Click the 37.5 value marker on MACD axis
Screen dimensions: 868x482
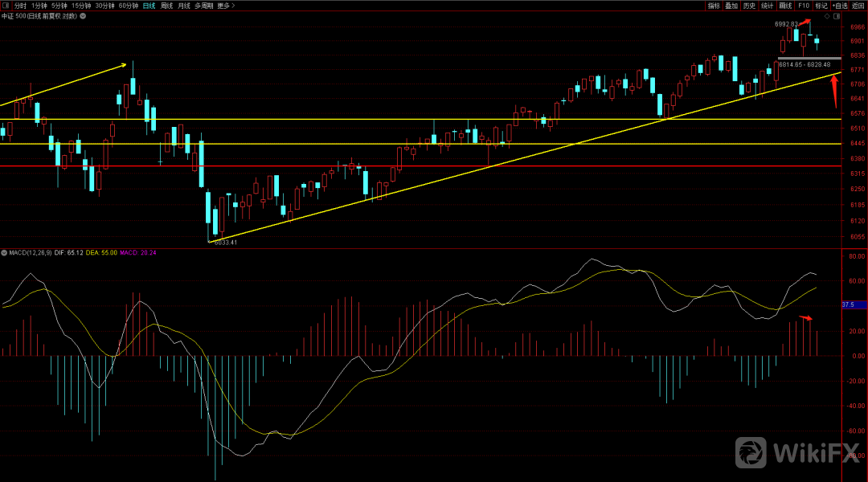pyautogui.click(x=848, y=305)
